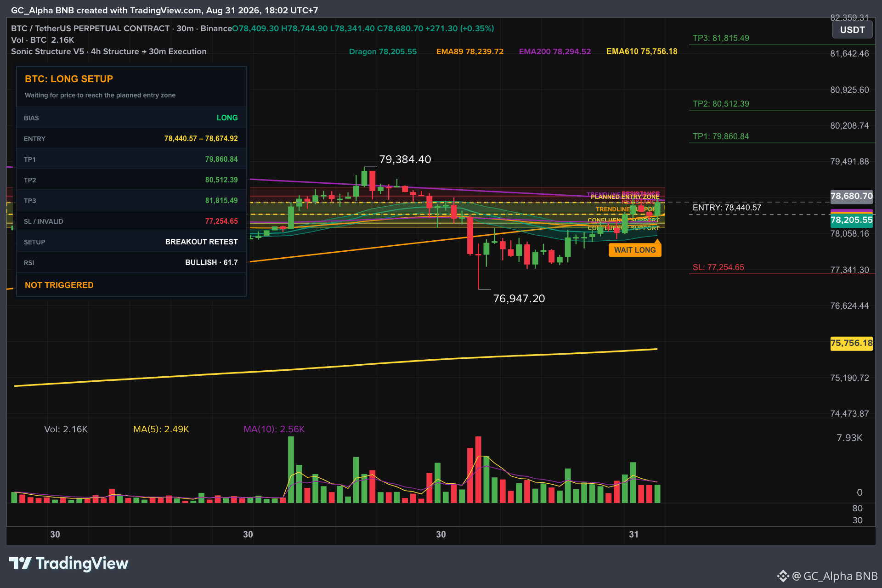Click the TP3: 81,815.49 line label
Viewport: 882px width, 588px height.
coord(721,38)
